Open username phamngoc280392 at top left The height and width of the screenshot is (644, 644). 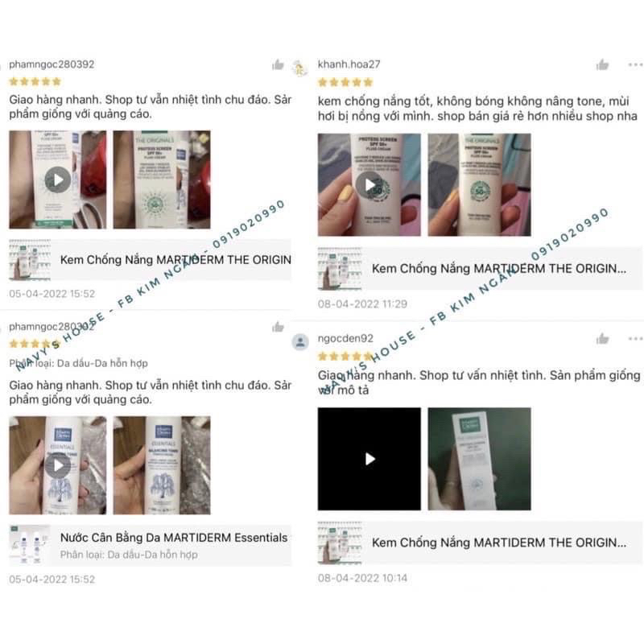52,64
